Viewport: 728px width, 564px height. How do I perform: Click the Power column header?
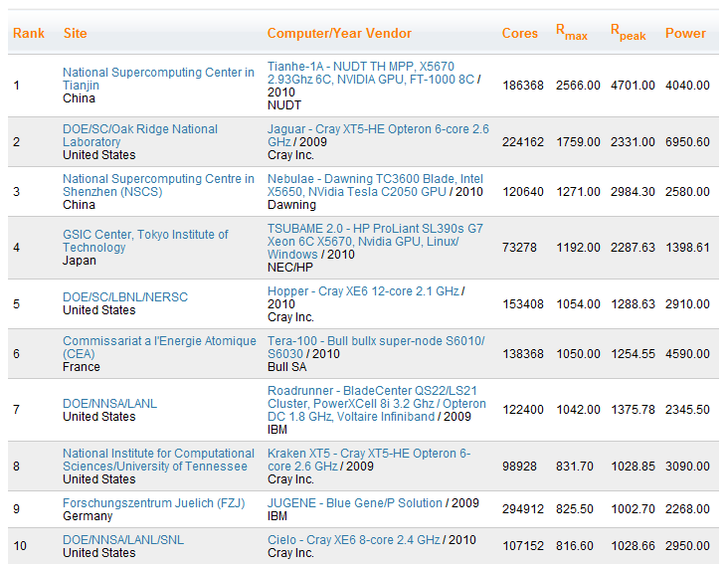pyautogui.click(x=685, y=33)
